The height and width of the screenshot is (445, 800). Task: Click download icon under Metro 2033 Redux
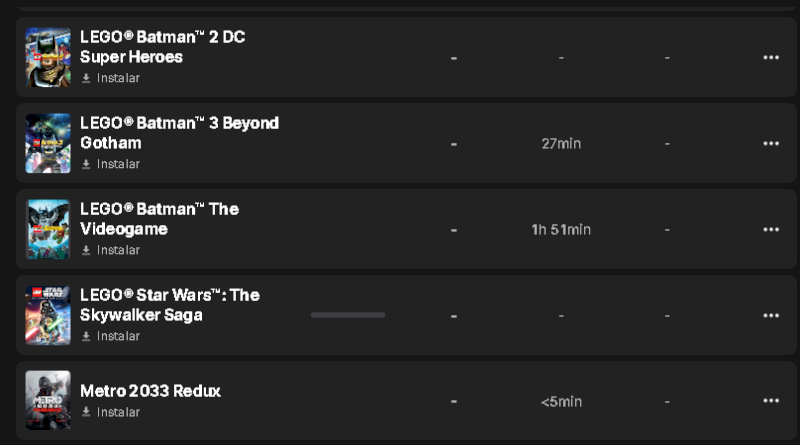pos(86,412)
